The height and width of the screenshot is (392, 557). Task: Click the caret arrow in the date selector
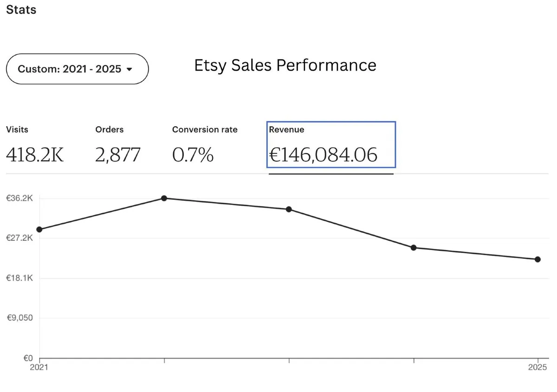[x=130, y=69]
